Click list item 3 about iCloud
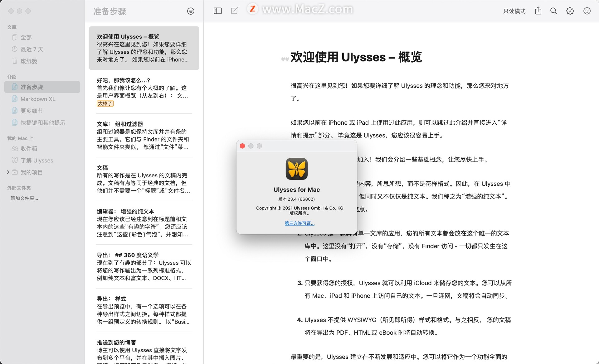This screenshot has height=364, width=599. coord(404,289)
